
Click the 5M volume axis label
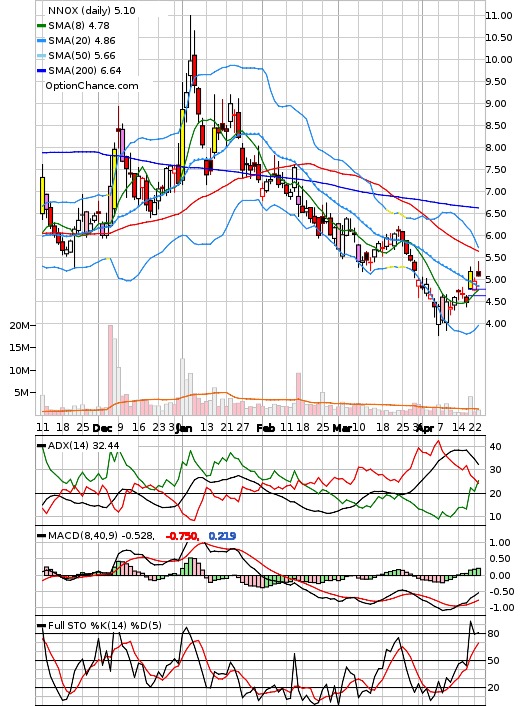click(x=22, y=393)
